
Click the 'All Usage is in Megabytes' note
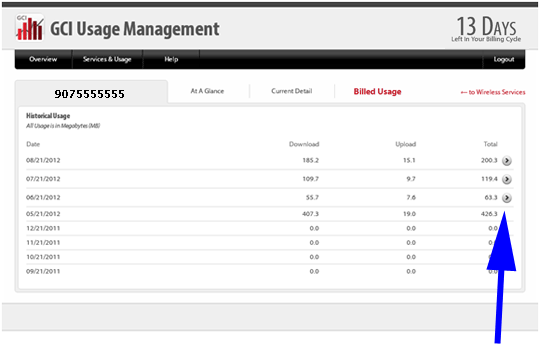coord(63,126)
